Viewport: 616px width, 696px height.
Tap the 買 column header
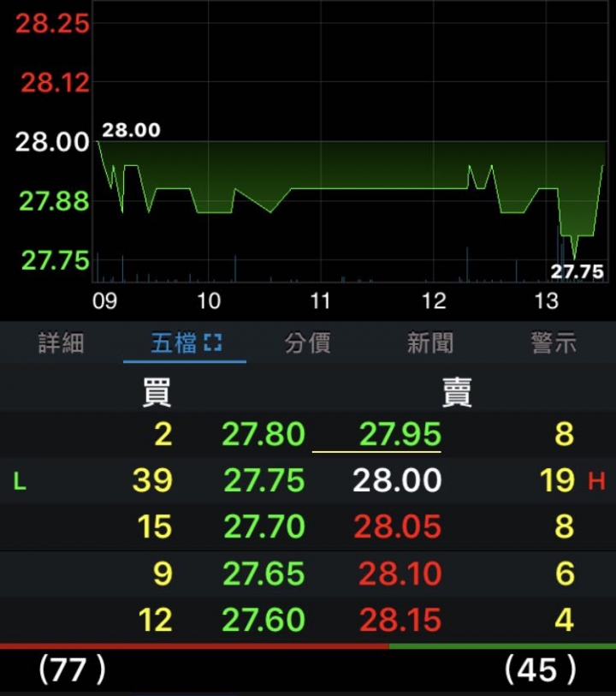pos(157,392)
